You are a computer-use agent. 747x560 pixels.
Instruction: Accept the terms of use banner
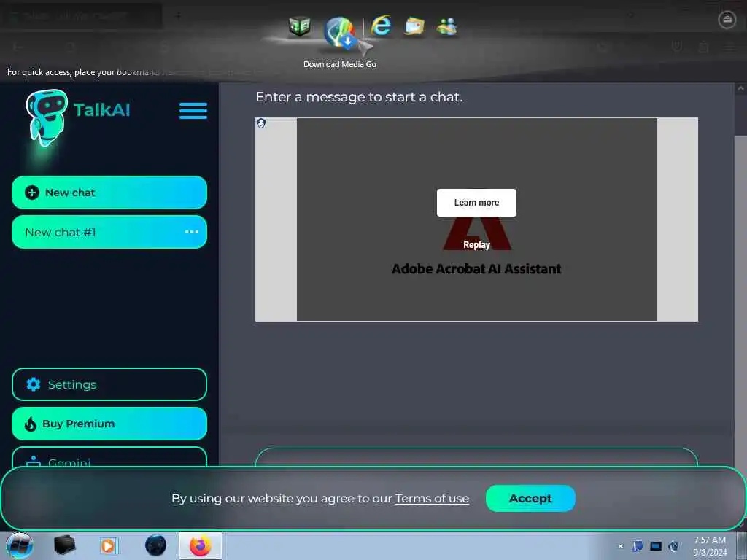[531, 498]
